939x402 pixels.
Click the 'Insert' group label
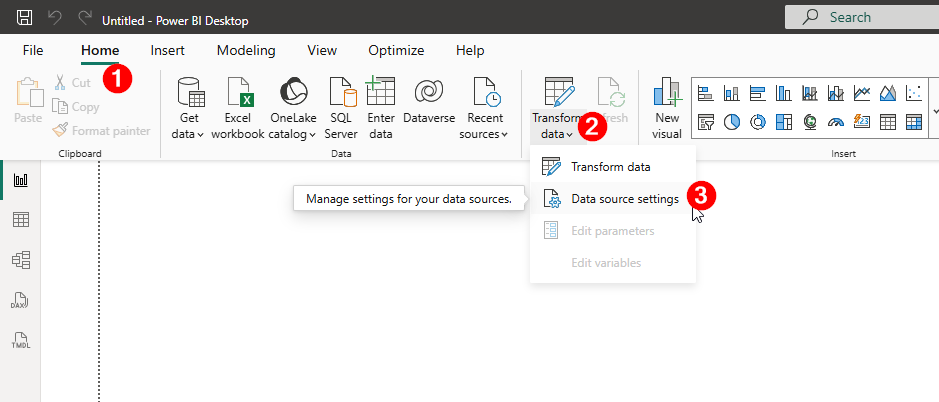(843, 154)
